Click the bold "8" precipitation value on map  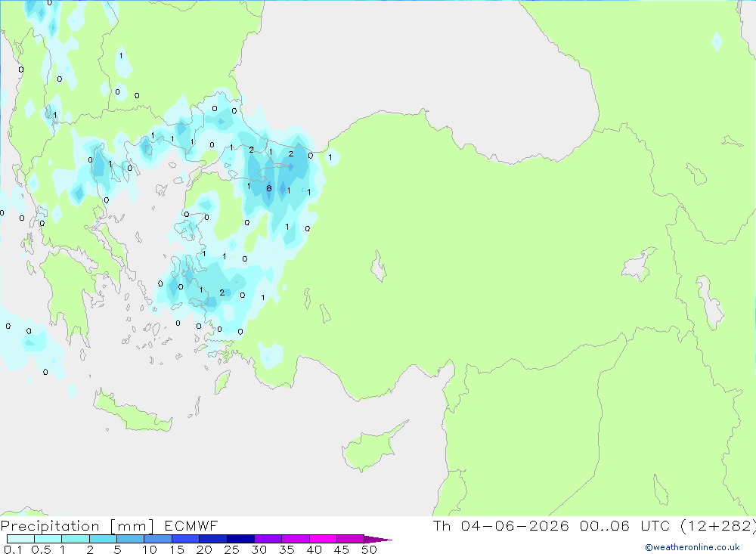(269, 188)
